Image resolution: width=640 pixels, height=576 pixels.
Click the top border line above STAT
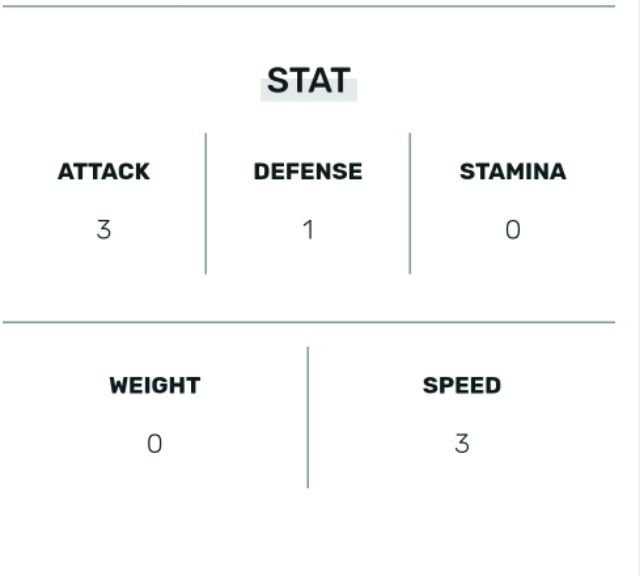click(308, 7)
